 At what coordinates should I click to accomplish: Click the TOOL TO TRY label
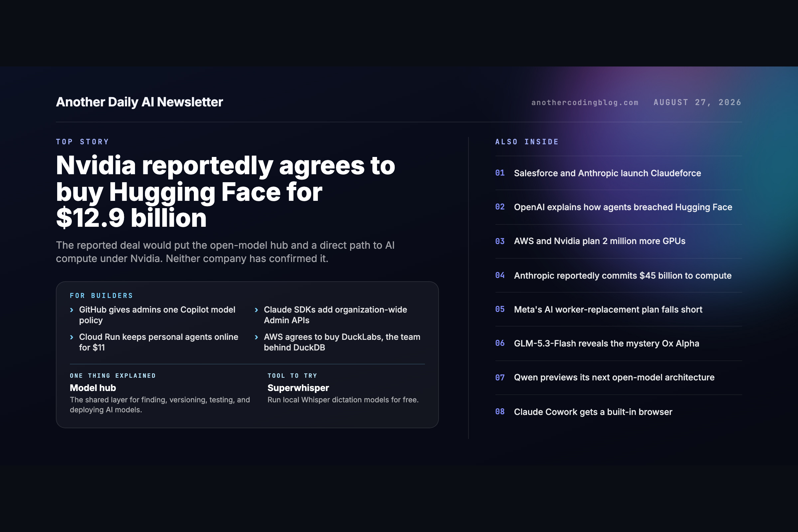coord(292,376)
